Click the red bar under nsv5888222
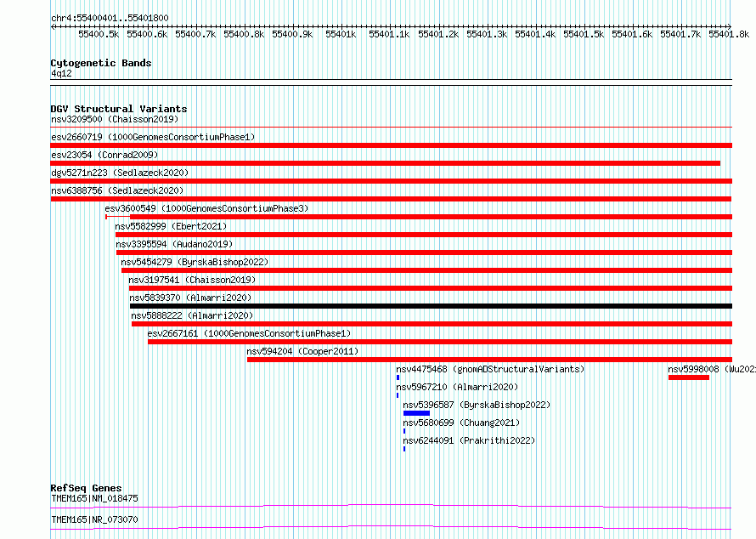This screenshot has height=539, width=756. pyautogui.click(x=432, y=324)
